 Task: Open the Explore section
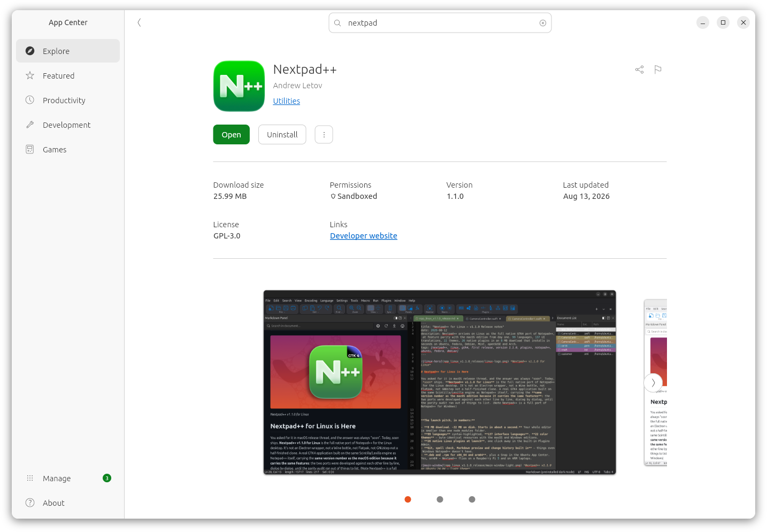click(68, 51)
